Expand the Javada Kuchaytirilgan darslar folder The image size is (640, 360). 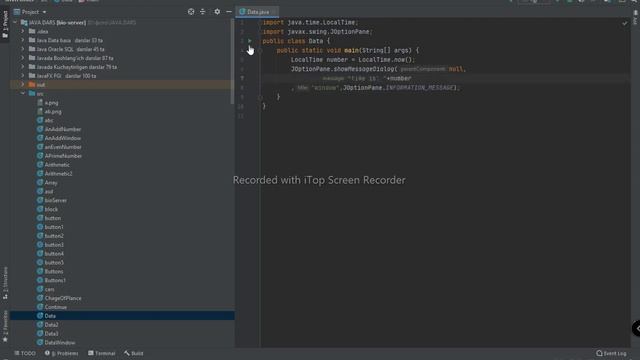(x=23, y=67)
